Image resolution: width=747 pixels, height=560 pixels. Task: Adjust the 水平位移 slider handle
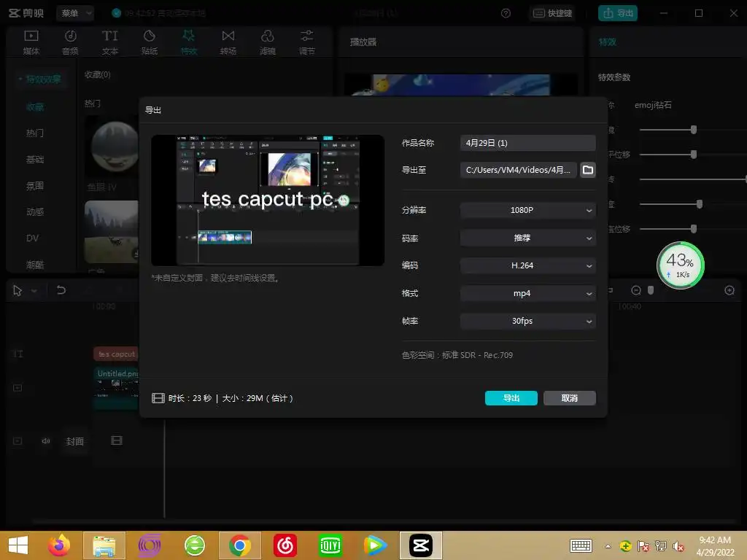click(x=694, y=155)
